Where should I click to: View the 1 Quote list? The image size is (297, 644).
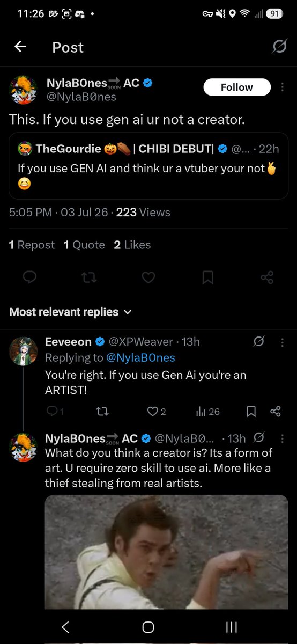click(x=84, y=245)
